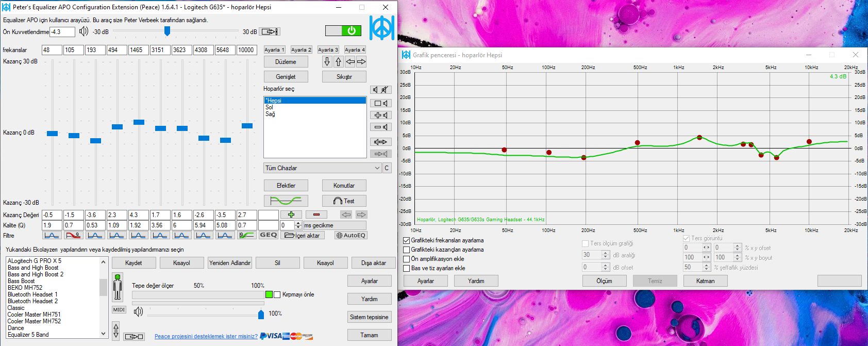Open AutoEQ globe button

pyautogui.click(x=350, y=235)
